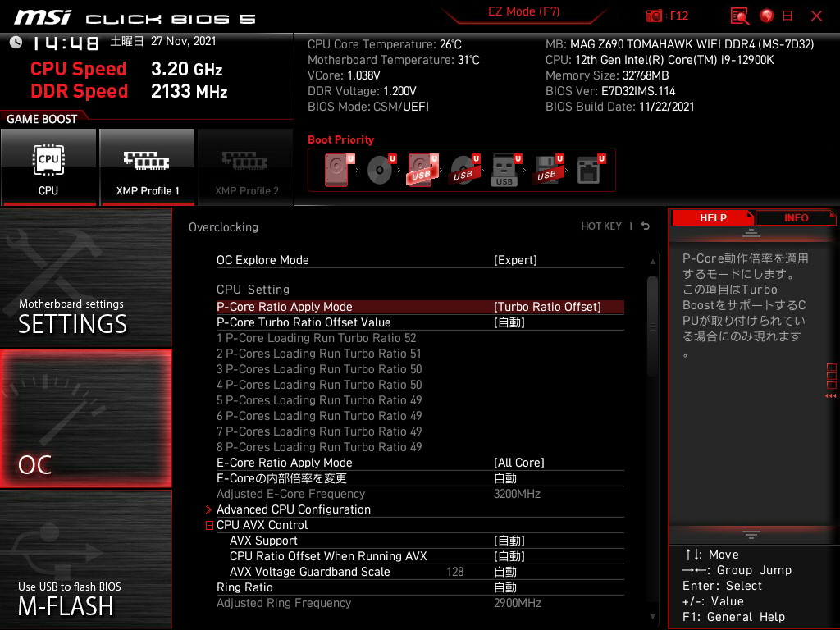The width and height of the screenshot is (840, 630).
Task: Click the '2 P-Cores Loading Run Turbo Ratio 51' row
Action: 319,353
